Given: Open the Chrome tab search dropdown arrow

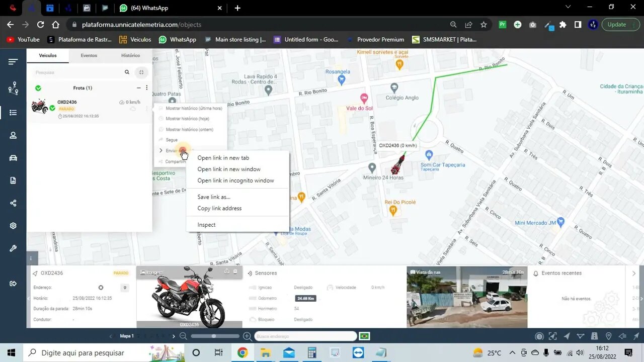Looking at the screenshot, I should tap(569, 7).
